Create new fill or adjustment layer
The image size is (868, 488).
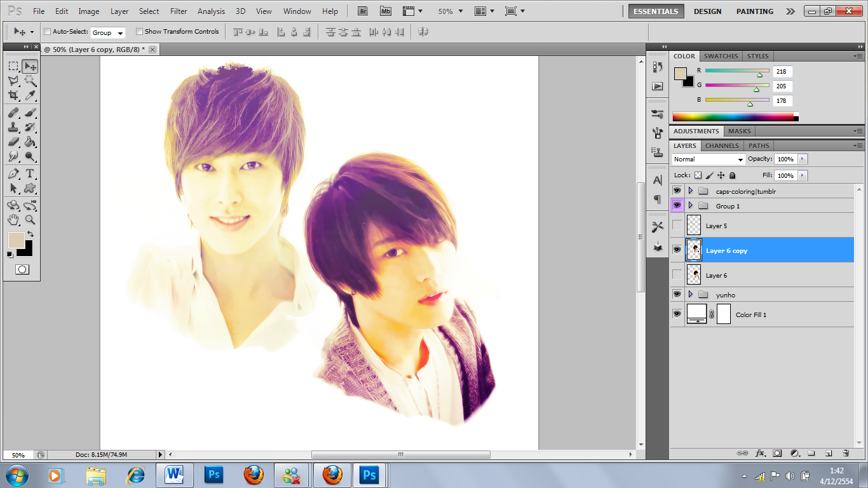pyautogui.click(x=794, y=453)
